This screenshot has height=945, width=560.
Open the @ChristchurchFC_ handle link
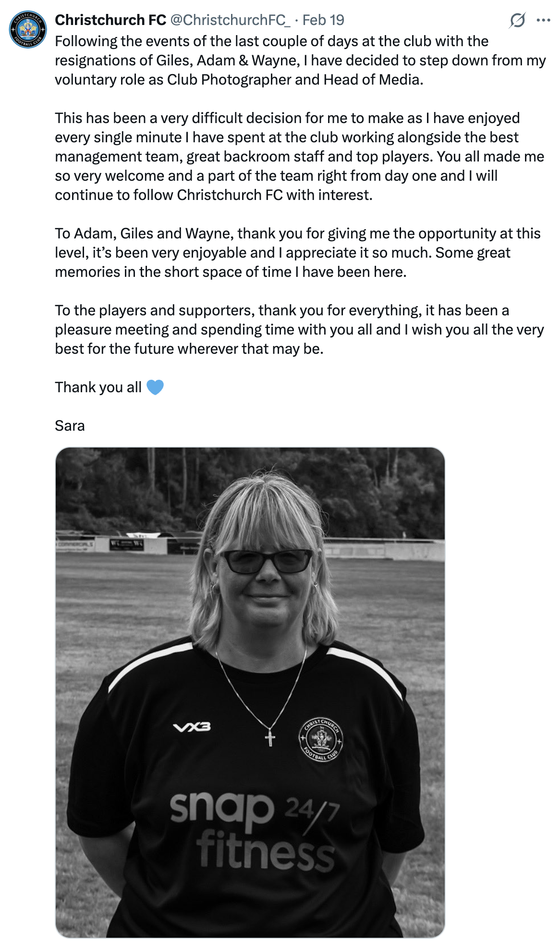(x=230, y=20)
